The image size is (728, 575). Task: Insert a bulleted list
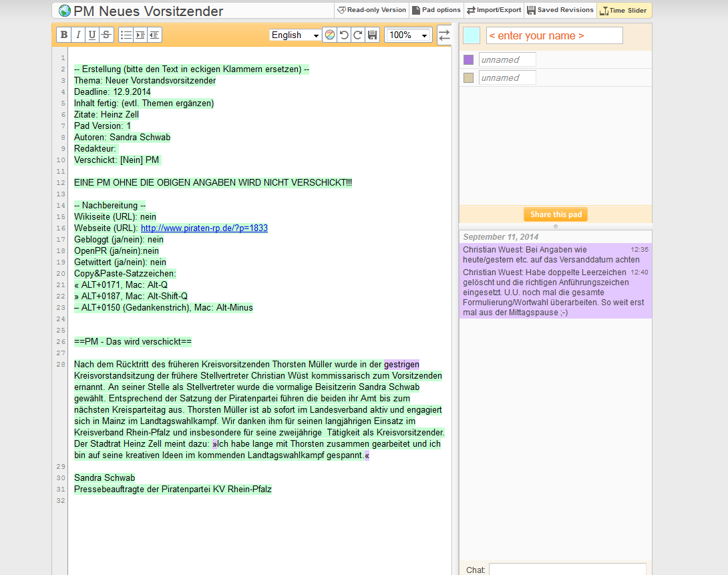pyautogui.click(x=126, y=35)
